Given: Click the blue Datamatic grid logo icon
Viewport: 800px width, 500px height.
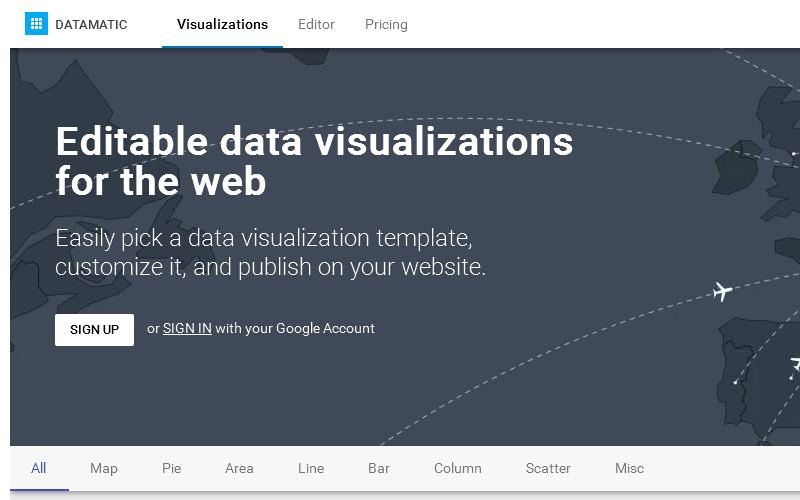Looking at the screenshot, I should click(36, 24).
